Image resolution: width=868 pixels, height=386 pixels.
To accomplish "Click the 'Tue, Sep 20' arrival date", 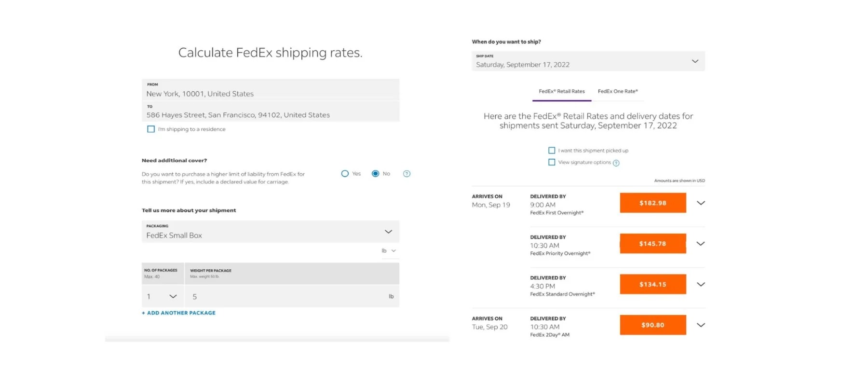I will pos(489,327).
